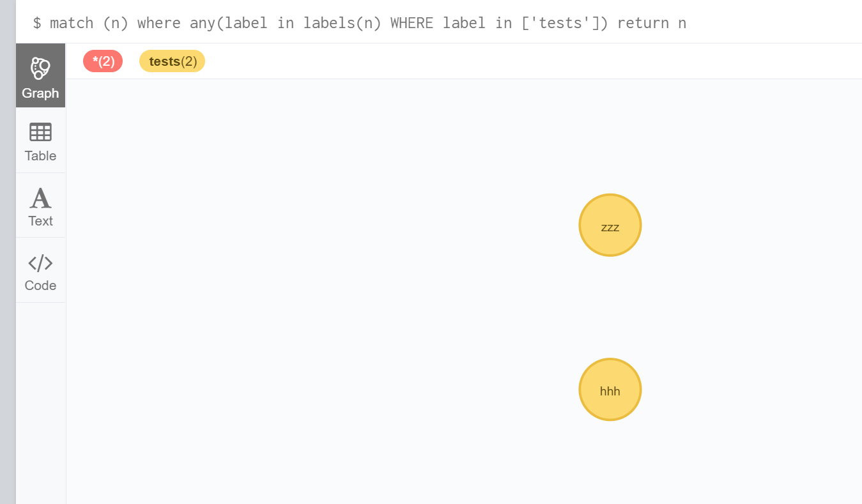Select the hhh node in graph

(x=610, y=390)
